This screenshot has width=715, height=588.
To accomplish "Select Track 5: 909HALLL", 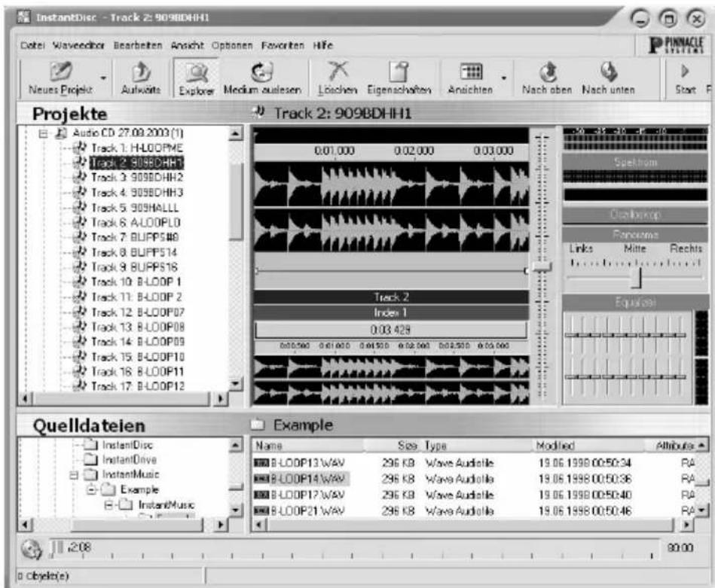I will coord(135,208).
